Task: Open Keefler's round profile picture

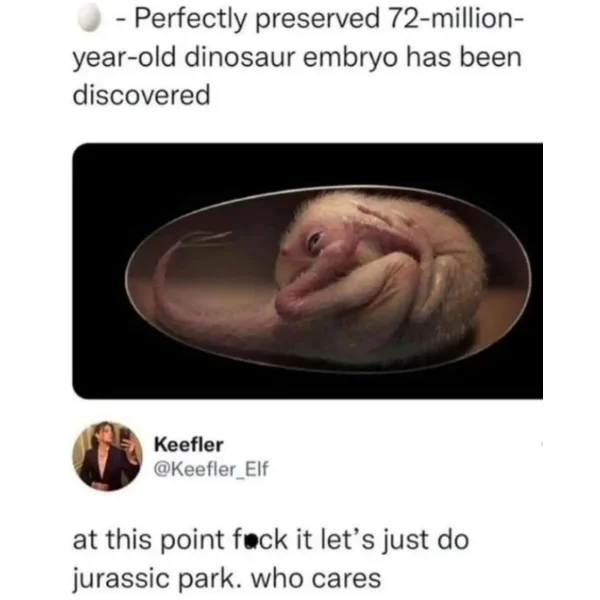Action: (107, 456)
